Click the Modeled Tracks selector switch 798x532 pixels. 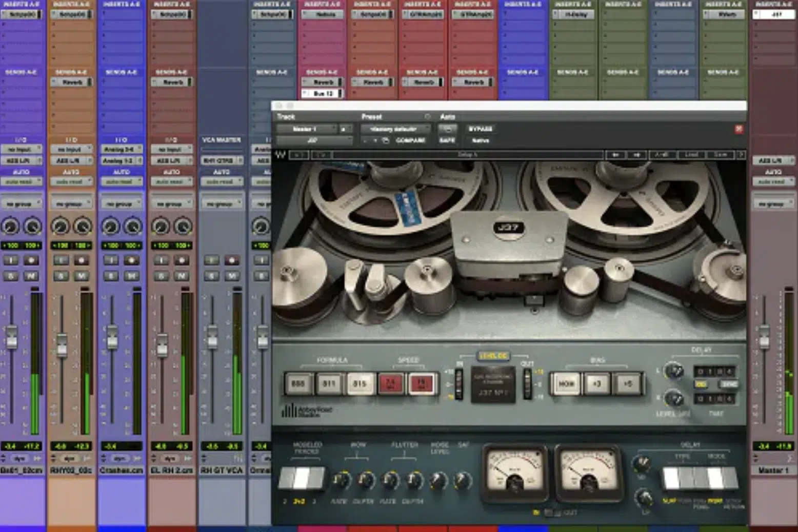pos(302,477)
